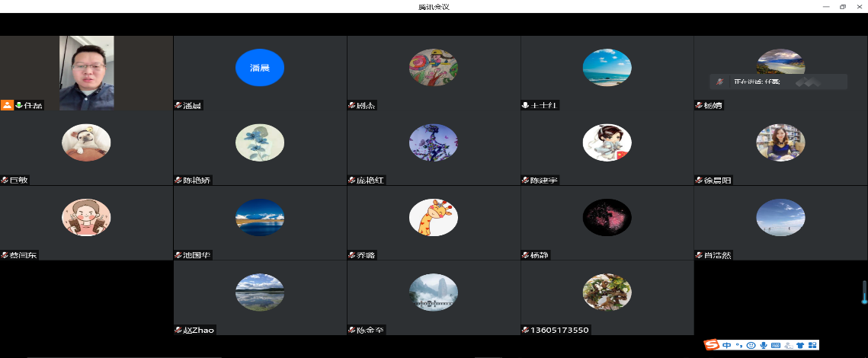Open the skin shirt icon in Sogou toolbar
The image size is (868, 358).
[800, 346]
